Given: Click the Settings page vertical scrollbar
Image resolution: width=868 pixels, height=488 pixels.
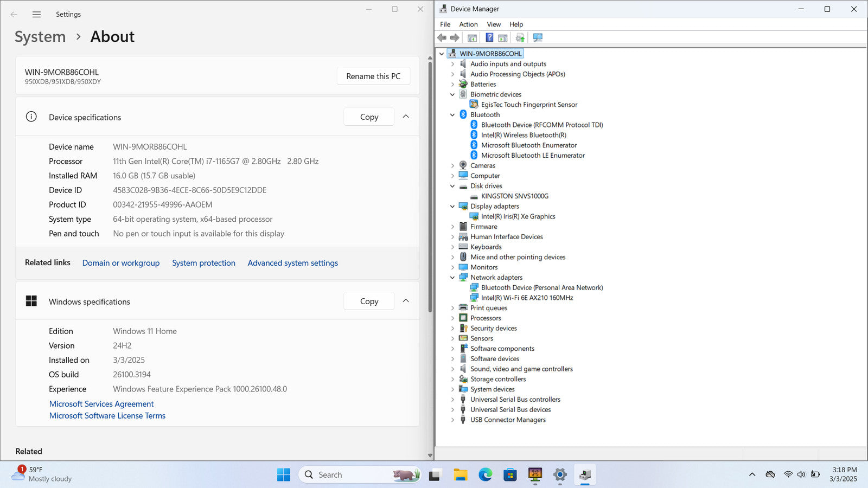Looking at the screenshot, I should [x=430, y=187].
